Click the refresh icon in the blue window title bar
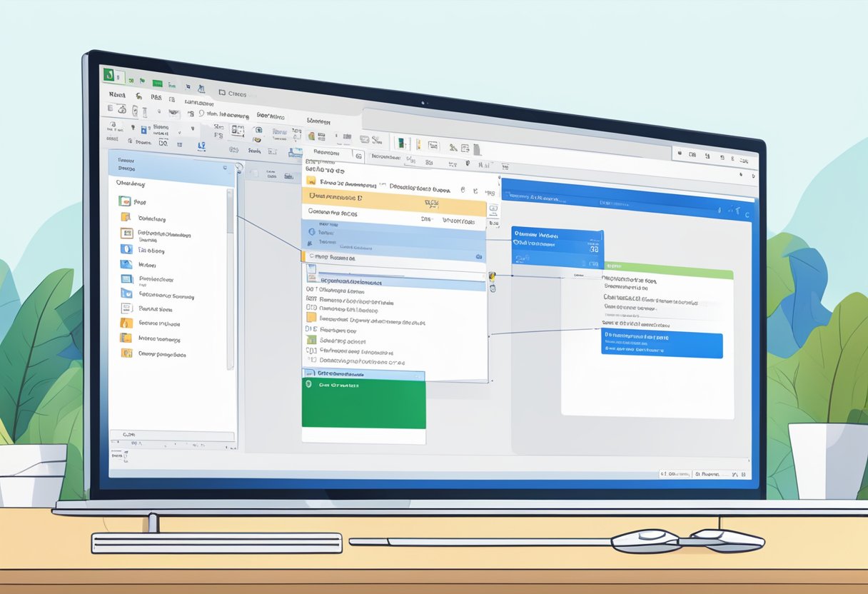 (x=747, y=213)
